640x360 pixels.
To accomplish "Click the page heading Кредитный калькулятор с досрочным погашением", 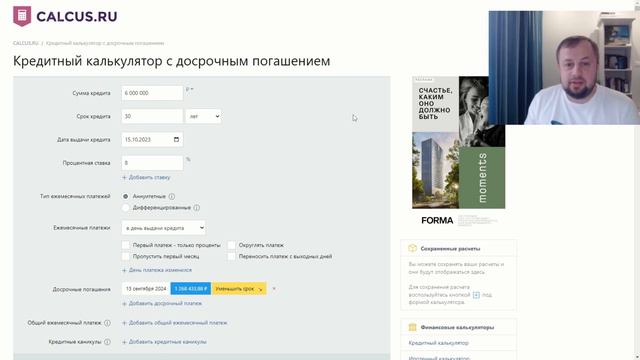I will [x=171, y=61].
